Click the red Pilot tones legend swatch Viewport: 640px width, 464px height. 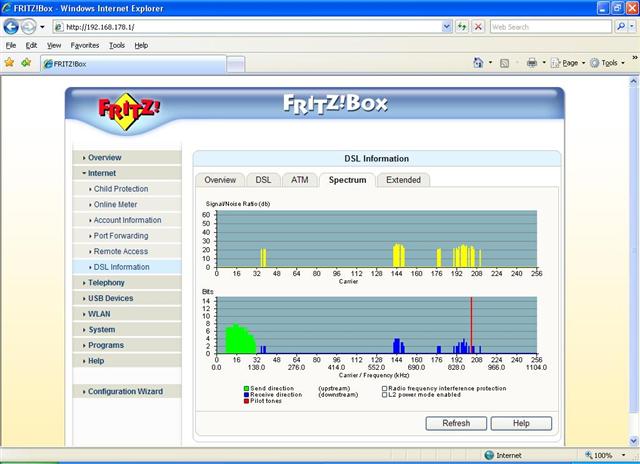pyautogui.click(x=246, y=401)
